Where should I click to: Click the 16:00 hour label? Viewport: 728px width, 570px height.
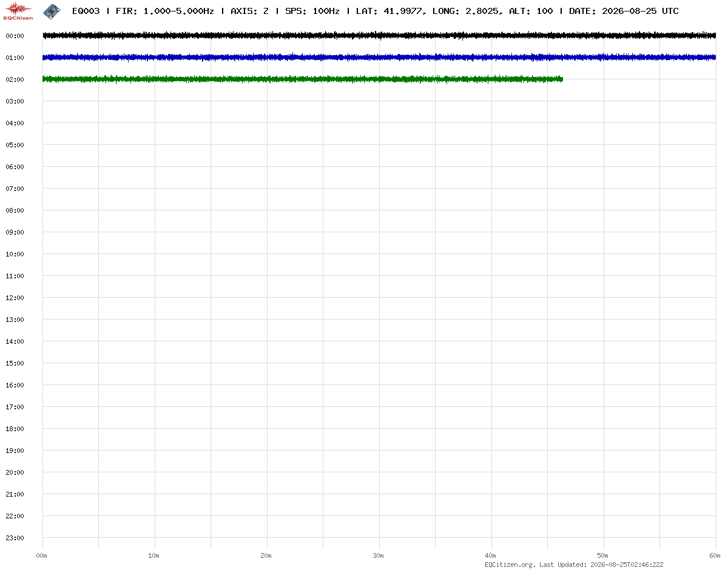coord(15,385)
